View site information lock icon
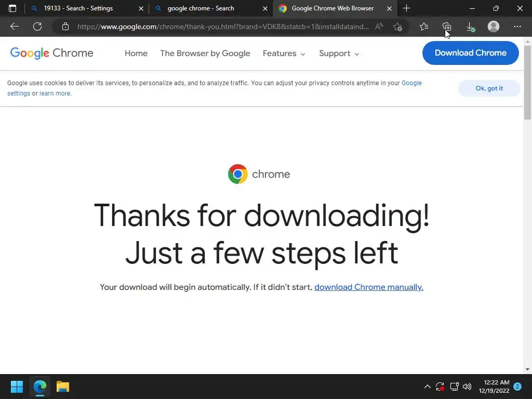This screenshot has width=532, height=399. (x=65, y=26)
